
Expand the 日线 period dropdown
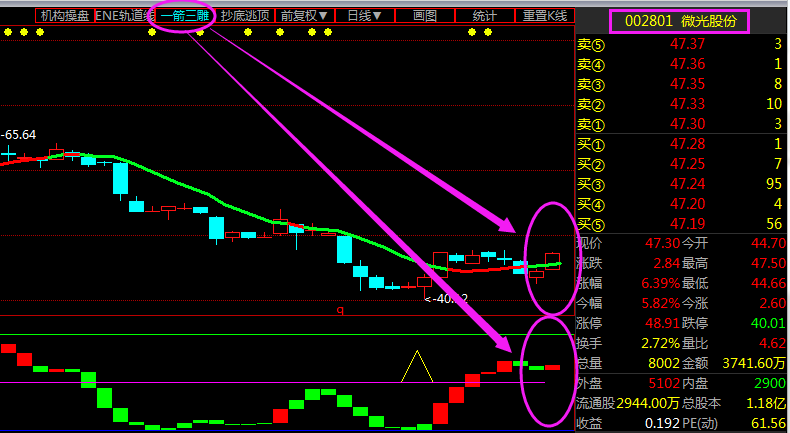pyautogui.click(x=364, y=16)
